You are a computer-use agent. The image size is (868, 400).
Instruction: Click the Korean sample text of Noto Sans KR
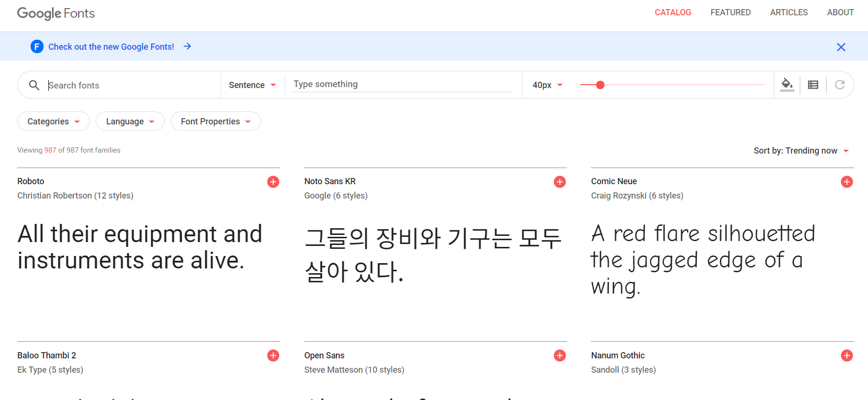[x=433, y=255]
